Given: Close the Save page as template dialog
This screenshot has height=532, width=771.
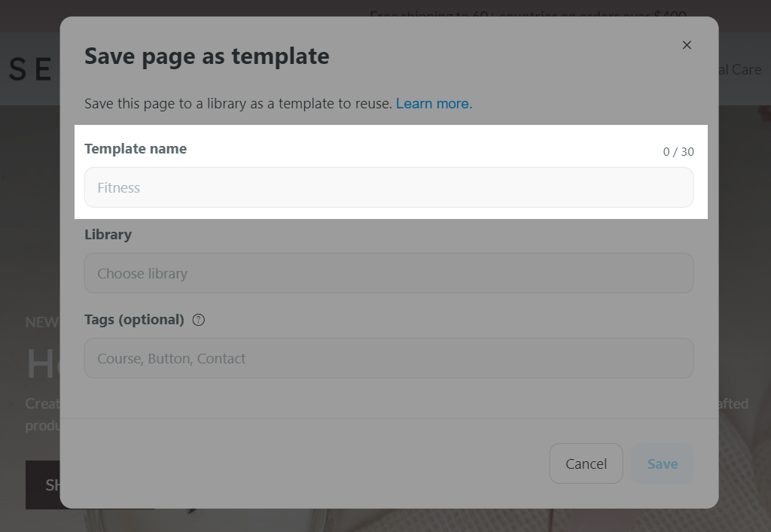Looking at the screenshot, I should [x=686, y=45].
